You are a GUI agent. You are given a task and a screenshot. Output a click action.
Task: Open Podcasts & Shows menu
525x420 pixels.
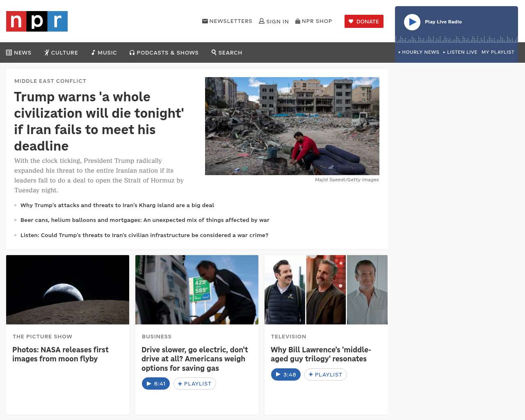(x=164, y=52)
